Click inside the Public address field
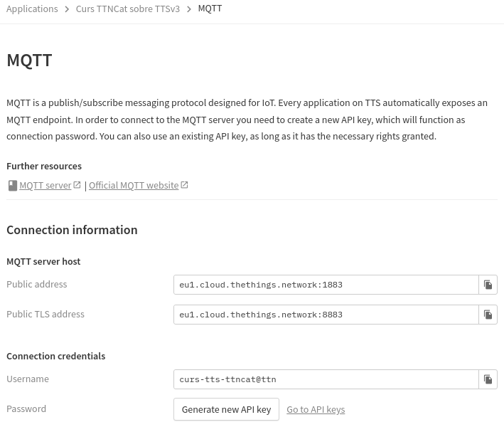Screen dimensions: 504x427 [326, 285]
